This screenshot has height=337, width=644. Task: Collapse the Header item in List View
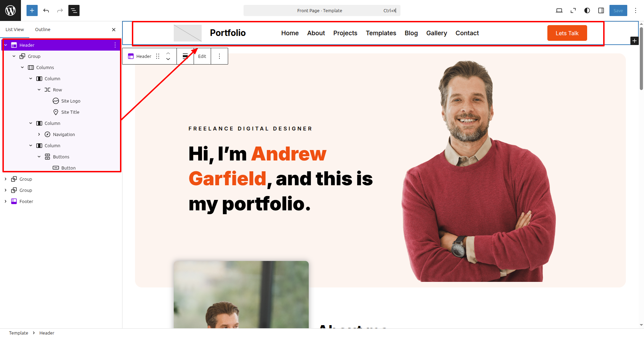pos(6,45)
